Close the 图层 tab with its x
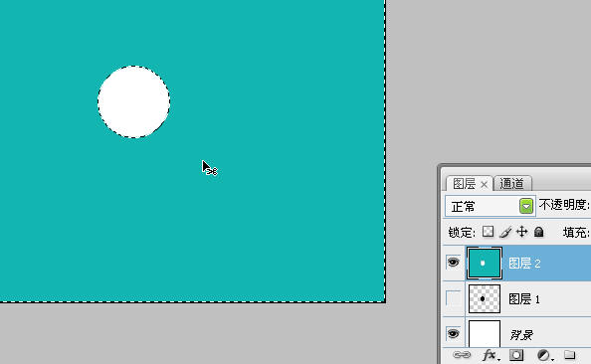The width and height of the screenshot is (591, 364). coord(485,184)
